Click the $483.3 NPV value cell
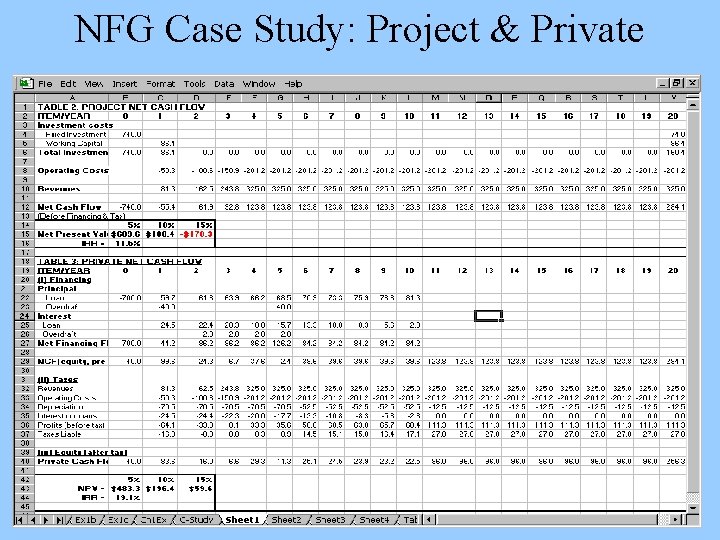 point(125,489)
